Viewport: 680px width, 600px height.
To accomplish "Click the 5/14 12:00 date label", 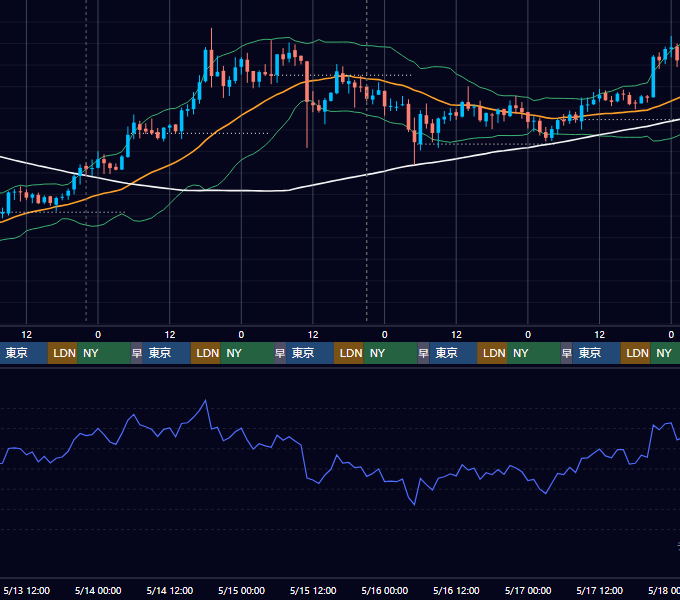I will pos(170,590).
